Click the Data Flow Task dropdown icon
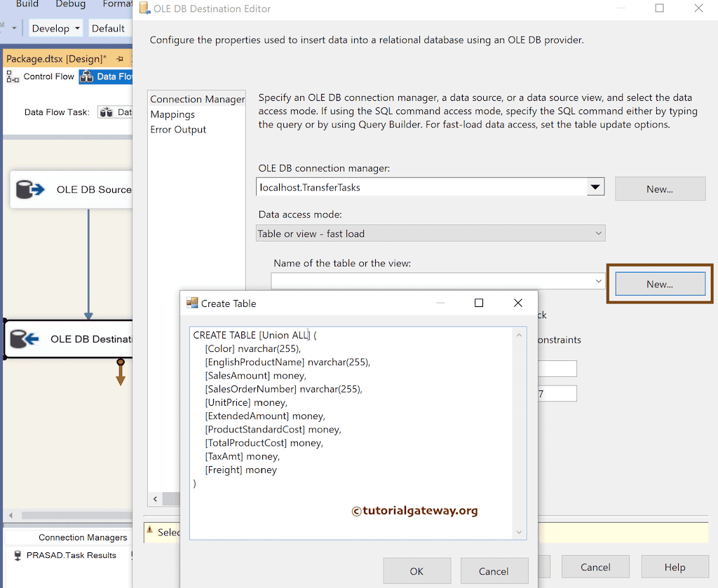This screenshot has width=718, height=588. click(x=107, y=112)
